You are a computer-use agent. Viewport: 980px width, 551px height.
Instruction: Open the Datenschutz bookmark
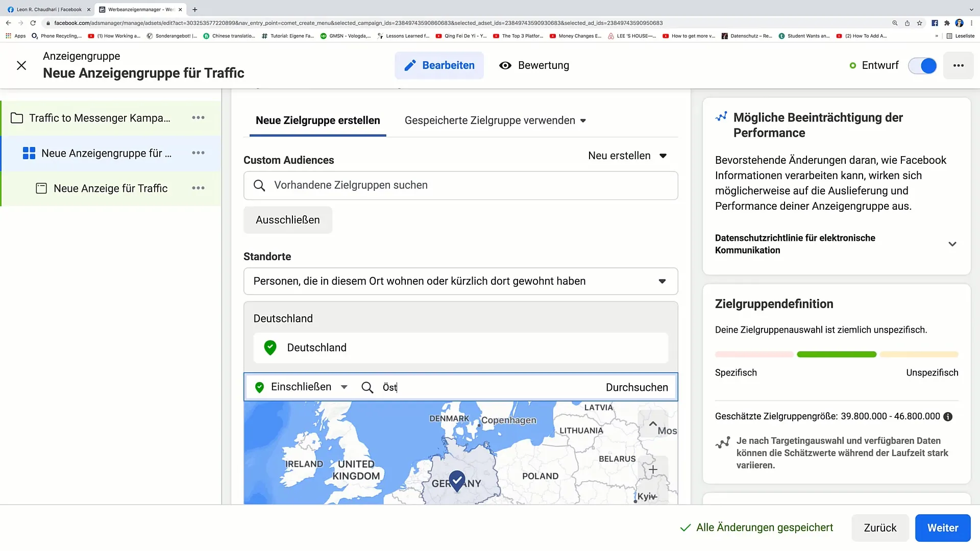tap(747, 36)
